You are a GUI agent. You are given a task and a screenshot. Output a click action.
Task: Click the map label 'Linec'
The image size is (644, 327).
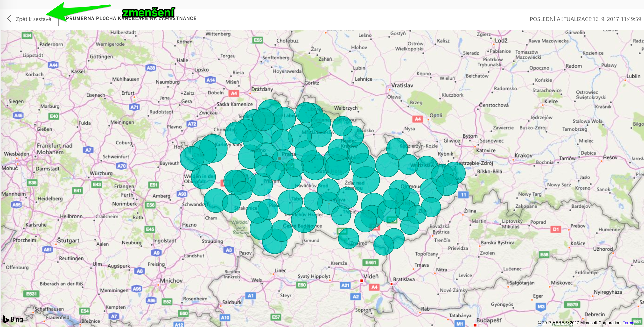click(x=280, y=271)
